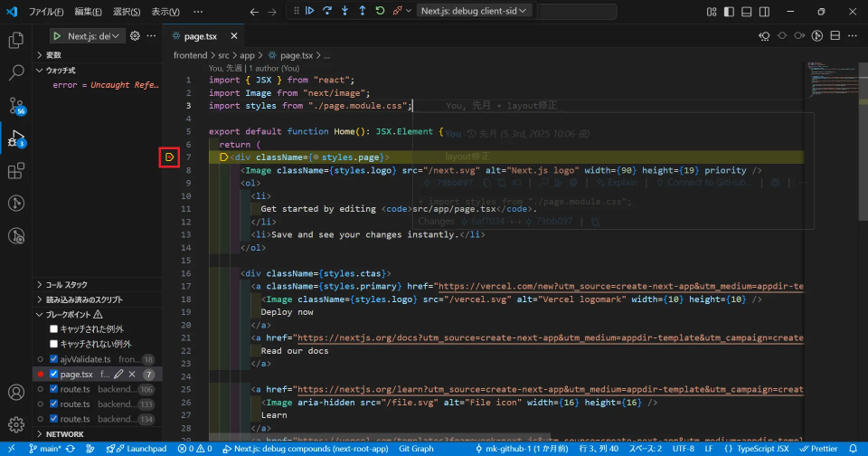This screenshot has height=456, width=868.
Task: Enable uncaught exceptions breakpoint checkbox
Action: point(53,344)
